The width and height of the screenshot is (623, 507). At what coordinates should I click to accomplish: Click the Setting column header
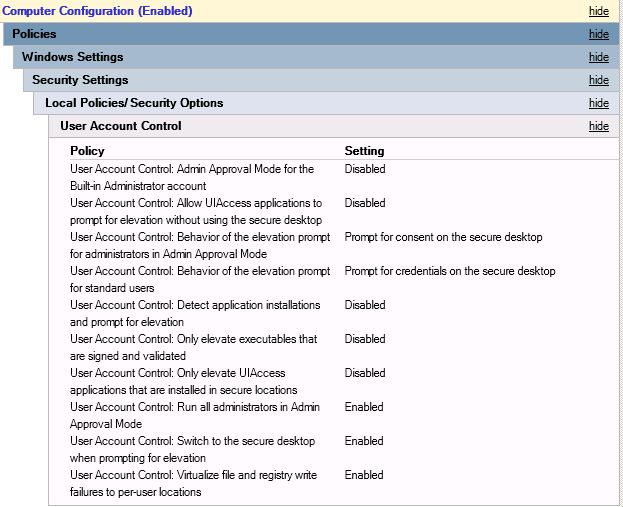[x=364, y=151]
